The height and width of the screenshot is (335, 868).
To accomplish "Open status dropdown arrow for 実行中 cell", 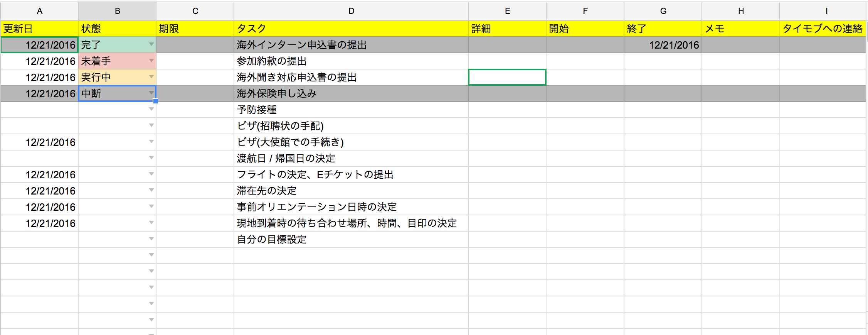I will tap(151, 77).
